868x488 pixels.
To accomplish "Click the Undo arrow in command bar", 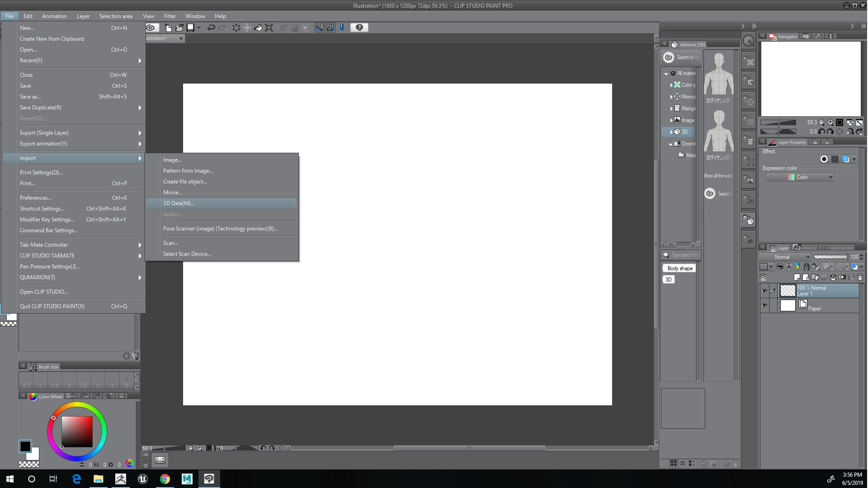I will [211, 28].
